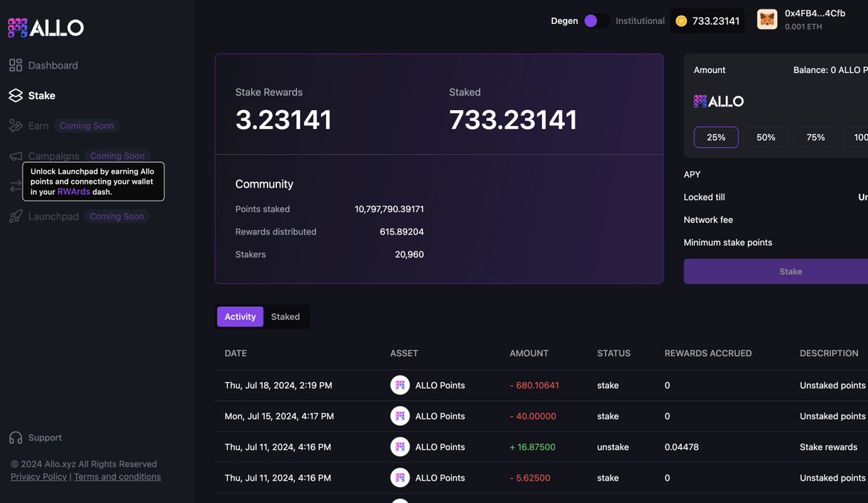Screen dimensions: 868x503
Task: Click the amount - 680.10641
Action: (534, 386)
